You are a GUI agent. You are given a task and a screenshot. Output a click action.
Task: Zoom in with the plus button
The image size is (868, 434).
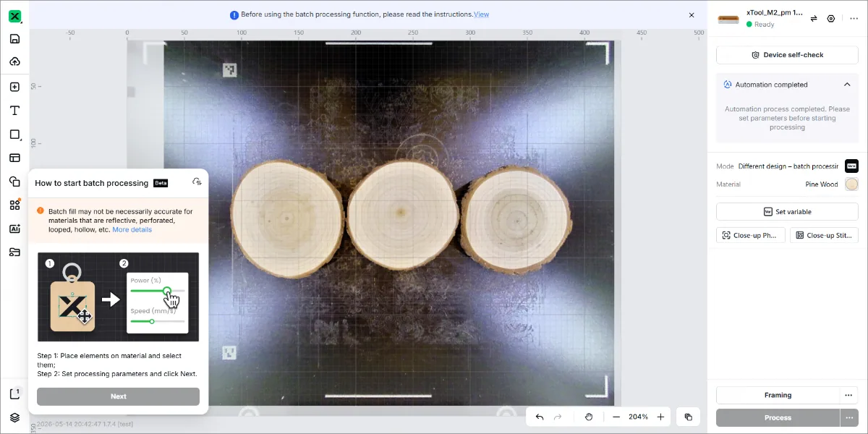(x=660, y=417)
